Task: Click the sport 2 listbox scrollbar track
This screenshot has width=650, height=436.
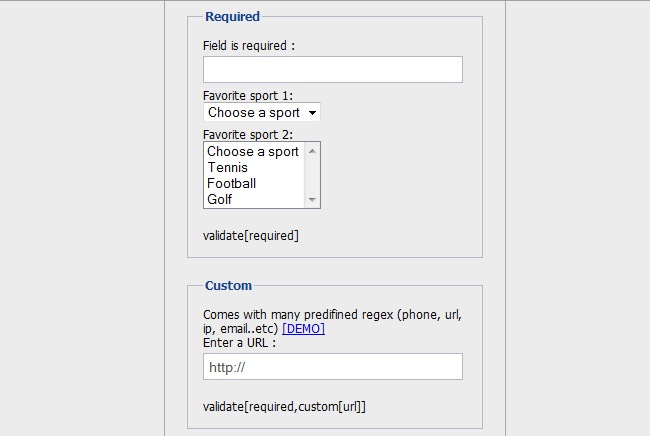Action: pos(313,176)
